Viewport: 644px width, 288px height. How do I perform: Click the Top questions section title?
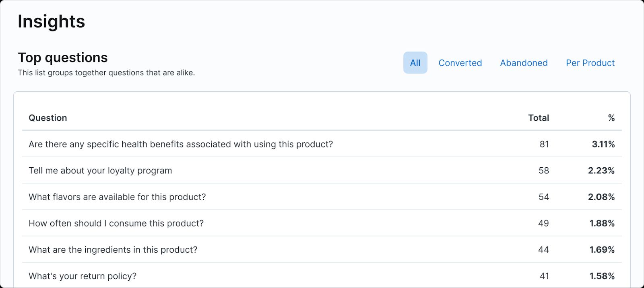[63, 58]
